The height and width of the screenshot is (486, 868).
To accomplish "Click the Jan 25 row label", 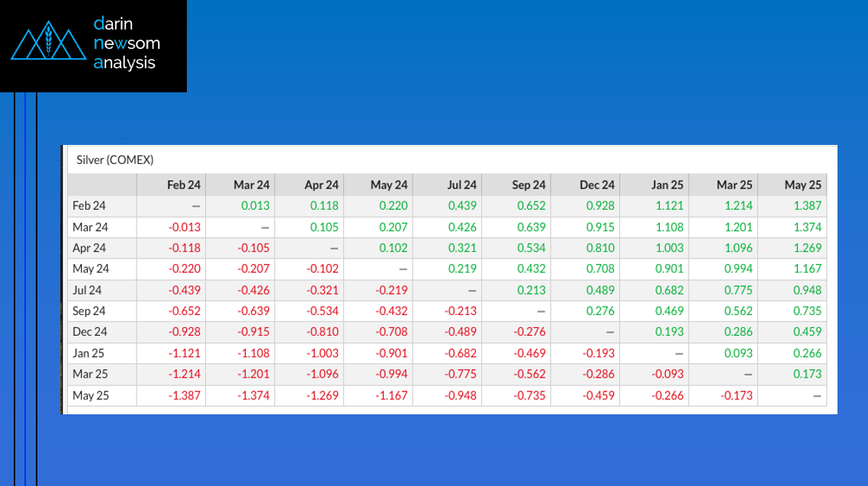I will 88,353.
